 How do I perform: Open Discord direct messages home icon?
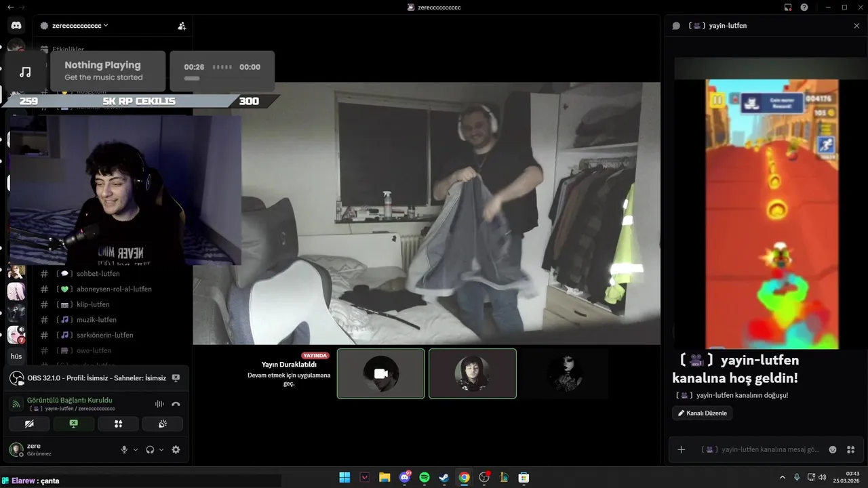click(16, 26)
